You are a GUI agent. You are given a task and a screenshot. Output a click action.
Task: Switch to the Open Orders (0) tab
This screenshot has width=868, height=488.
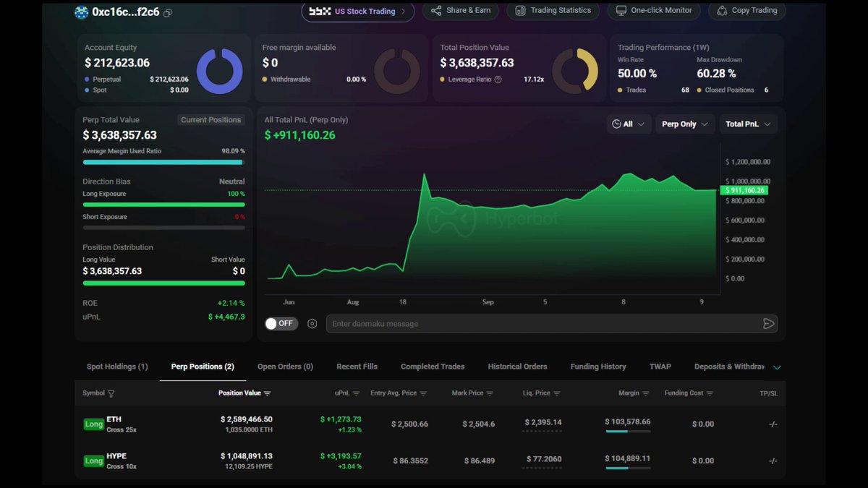(285, 367)
